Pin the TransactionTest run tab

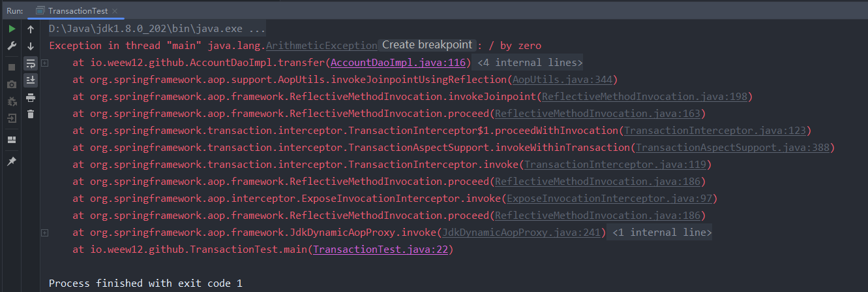click(x=11, y=161)
